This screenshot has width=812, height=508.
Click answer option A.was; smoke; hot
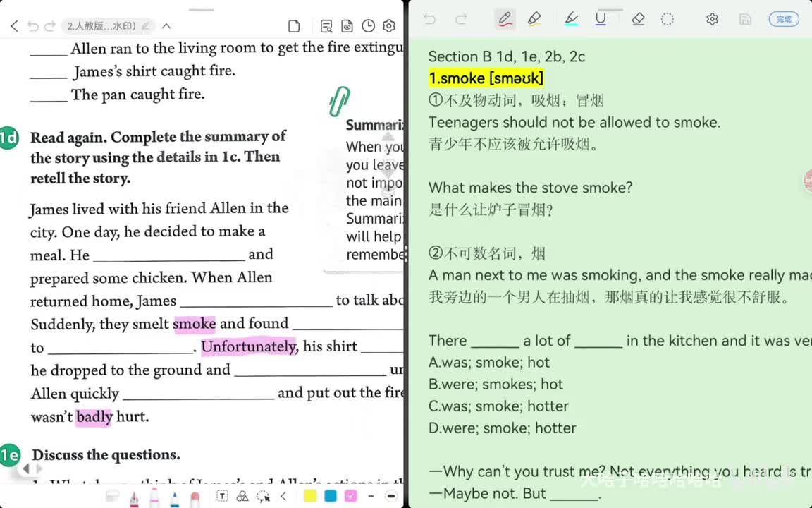click(x=489, y=363)
